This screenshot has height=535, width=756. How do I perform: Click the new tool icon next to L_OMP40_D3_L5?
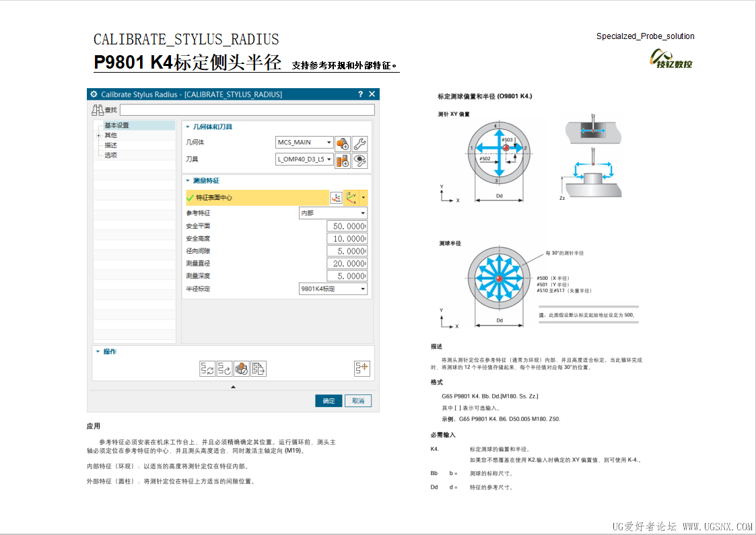coord(343,160)
